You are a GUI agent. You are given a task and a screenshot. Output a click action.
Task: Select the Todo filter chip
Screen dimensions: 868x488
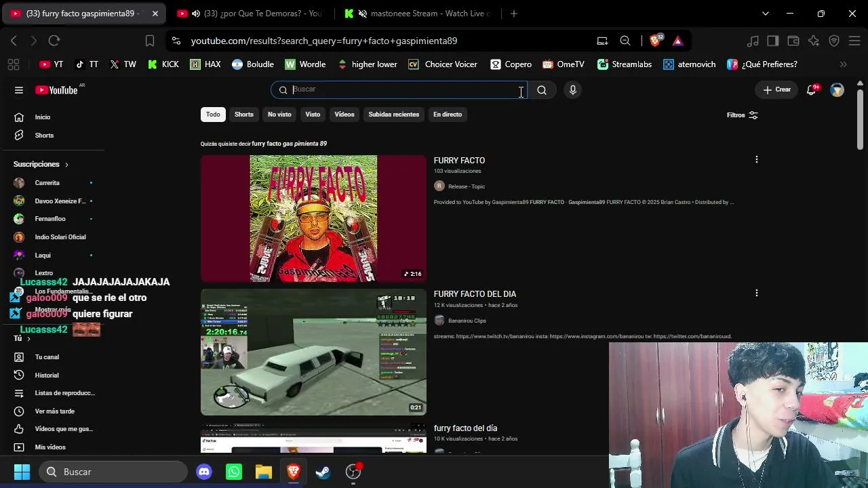pyautogui.click(x=213, y=115)
